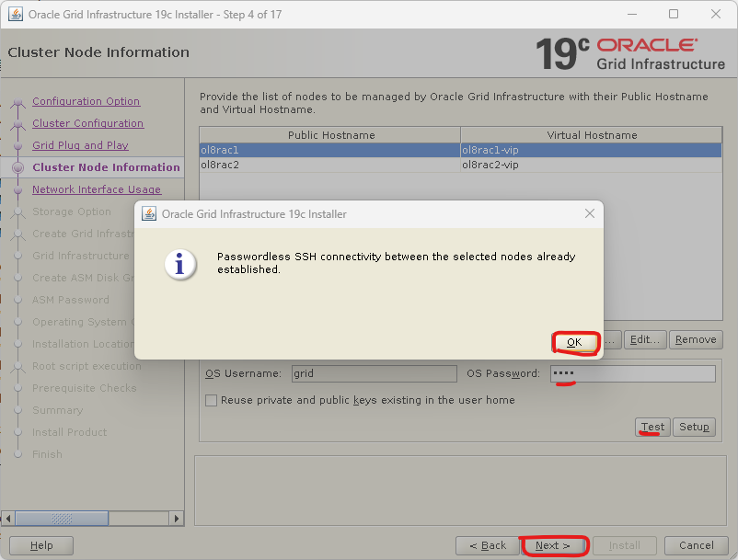
Task: Edit the selected cluster node
Action: 645,339
